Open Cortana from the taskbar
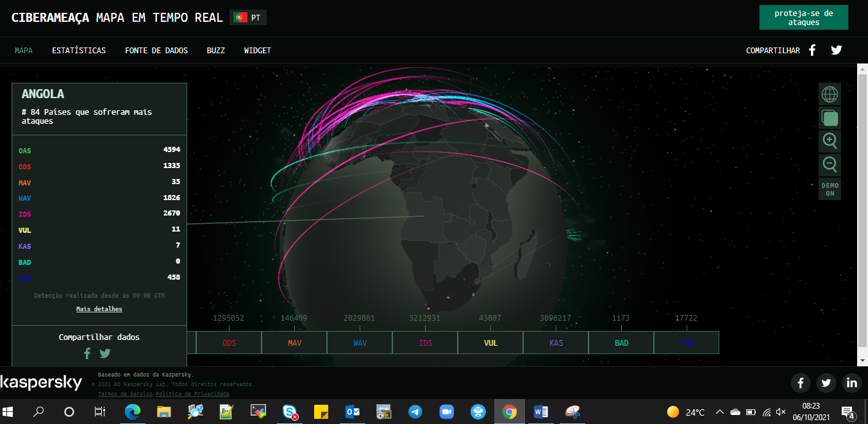The image size is (868, 424). [69, 412]
